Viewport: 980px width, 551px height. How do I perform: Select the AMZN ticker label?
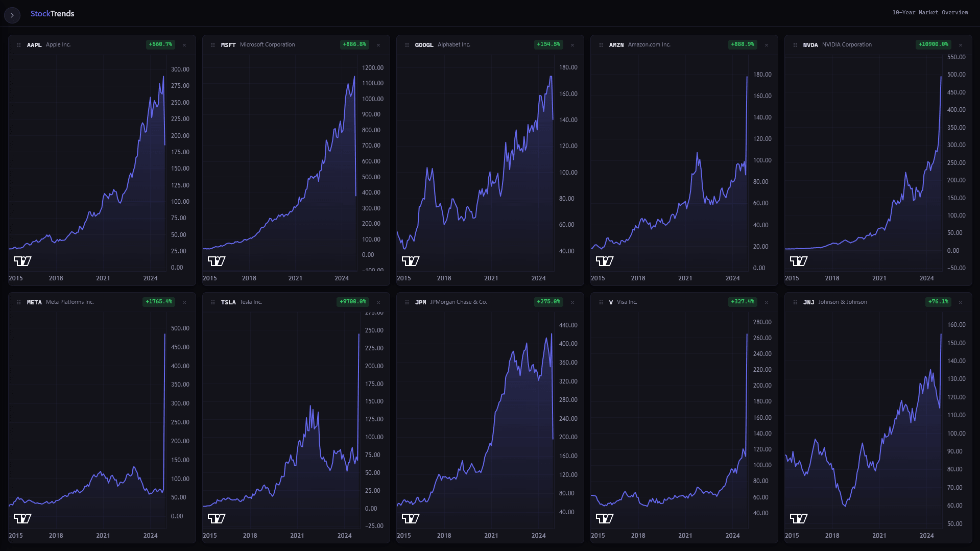click(616, 45)
